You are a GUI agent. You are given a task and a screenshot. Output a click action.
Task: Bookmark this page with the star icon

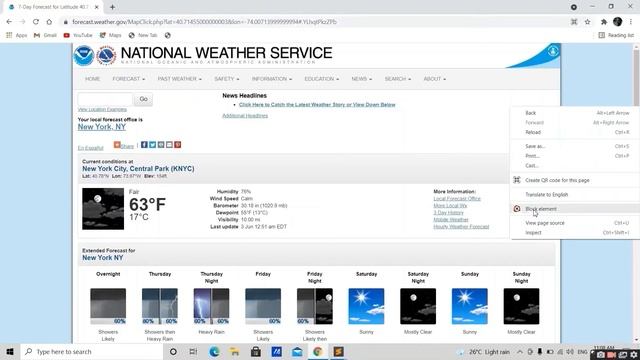[587, 22]
